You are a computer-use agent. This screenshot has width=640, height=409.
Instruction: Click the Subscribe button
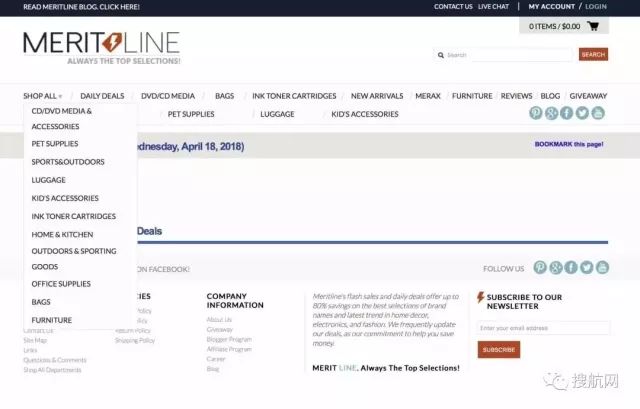point(499,350)
